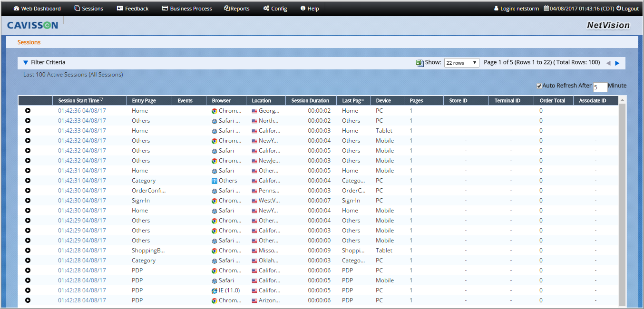
Task: Open session link 01:42:31 with Category entry
Action: click(x=82, y=181)
